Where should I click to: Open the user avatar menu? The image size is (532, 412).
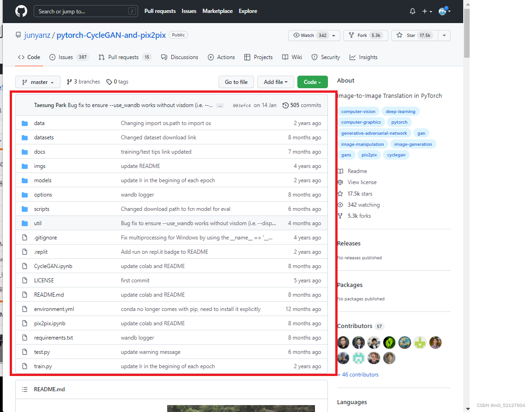tap(444, 11)
